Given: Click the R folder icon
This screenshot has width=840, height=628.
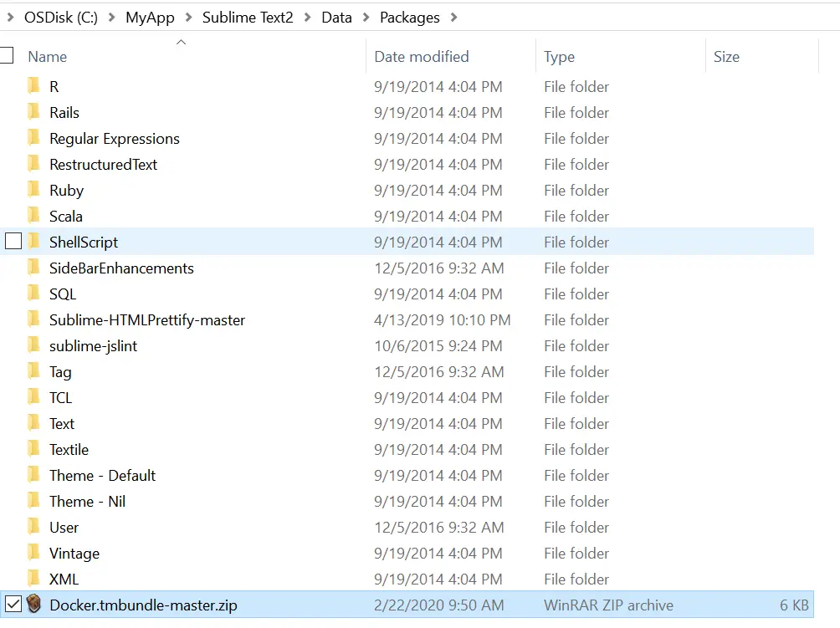Looking at the screenshot, I should click(33, 86).
